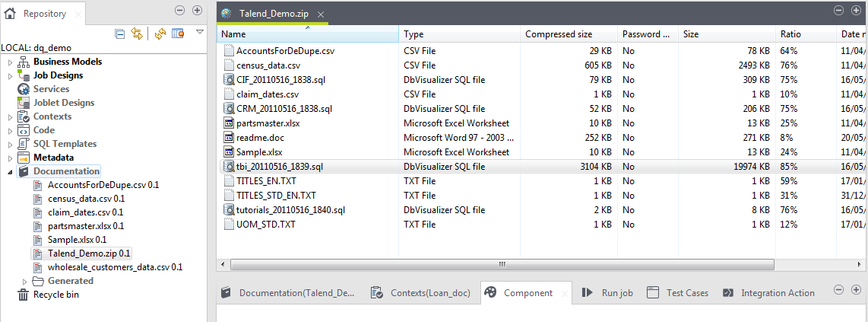Close the Talend_Demo.zip editor tab

pos(322,14)
